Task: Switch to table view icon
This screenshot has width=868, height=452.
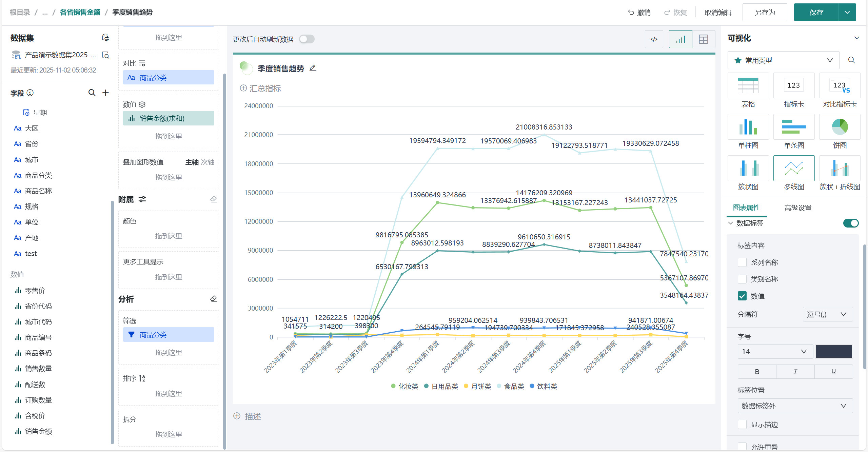Action: pos(703,39)
